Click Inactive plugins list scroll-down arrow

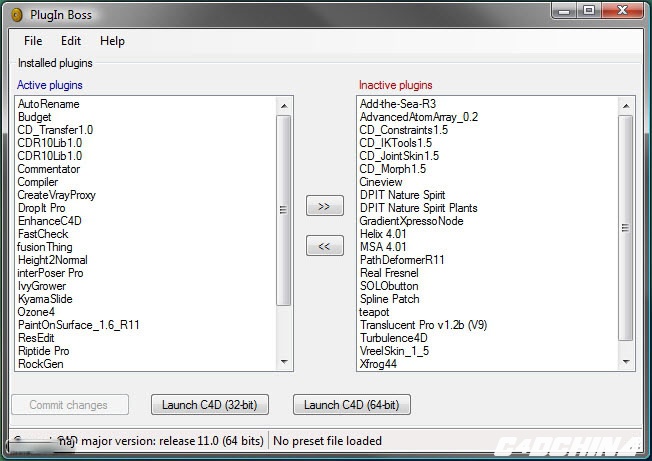[x=626, y=362]
